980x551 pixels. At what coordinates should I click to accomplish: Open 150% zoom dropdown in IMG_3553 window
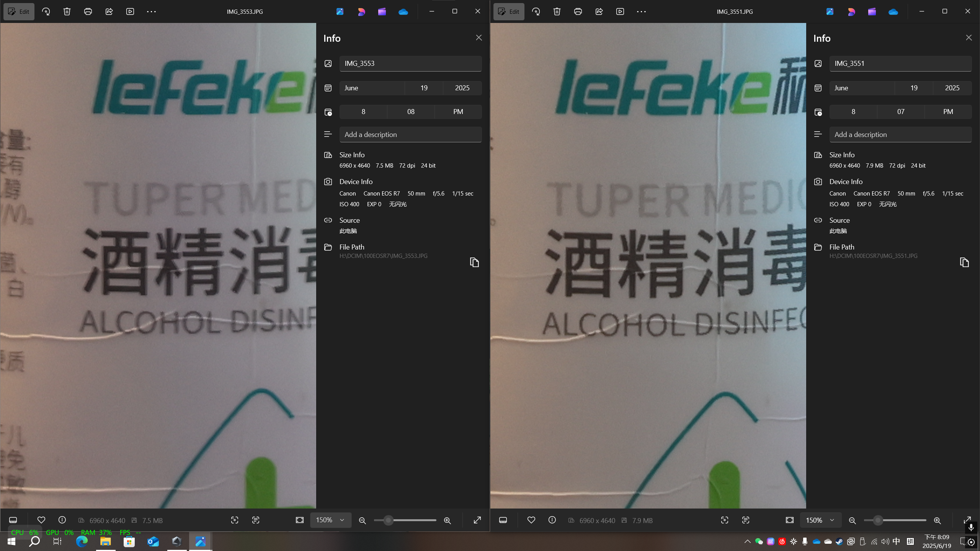(x=330, y=520)
